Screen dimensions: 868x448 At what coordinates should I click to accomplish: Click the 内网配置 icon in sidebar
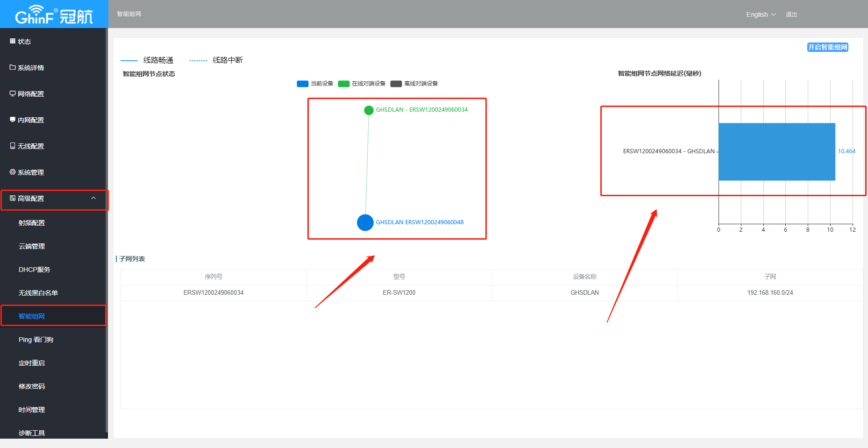tap(13, 120)
